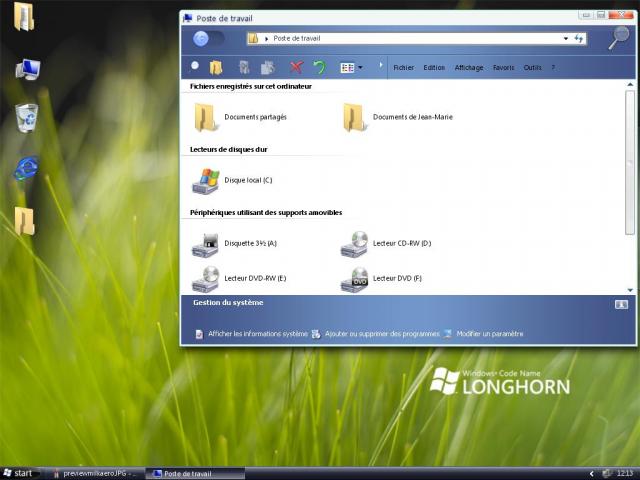Click scrollbar down arrow in file pane
Screen dimensions: 640x480
tap(630, 290)
